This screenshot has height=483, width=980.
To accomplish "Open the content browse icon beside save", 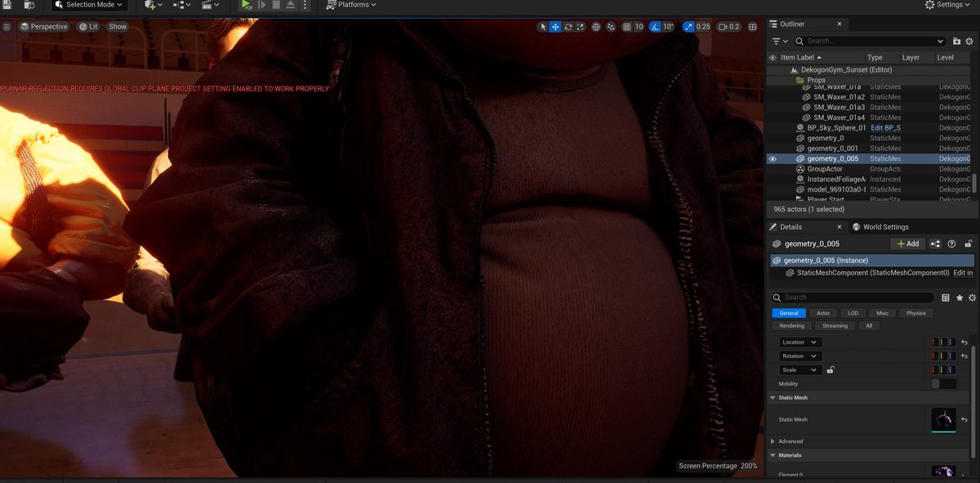I will click(x=29, y=5).
